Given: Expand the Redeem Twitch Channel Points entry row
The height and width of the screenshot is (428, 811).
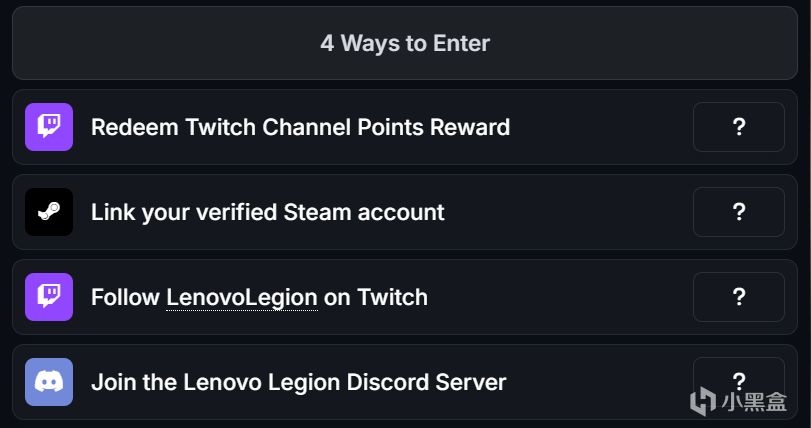Looking at the screenshot, I should tap(600, 127).
